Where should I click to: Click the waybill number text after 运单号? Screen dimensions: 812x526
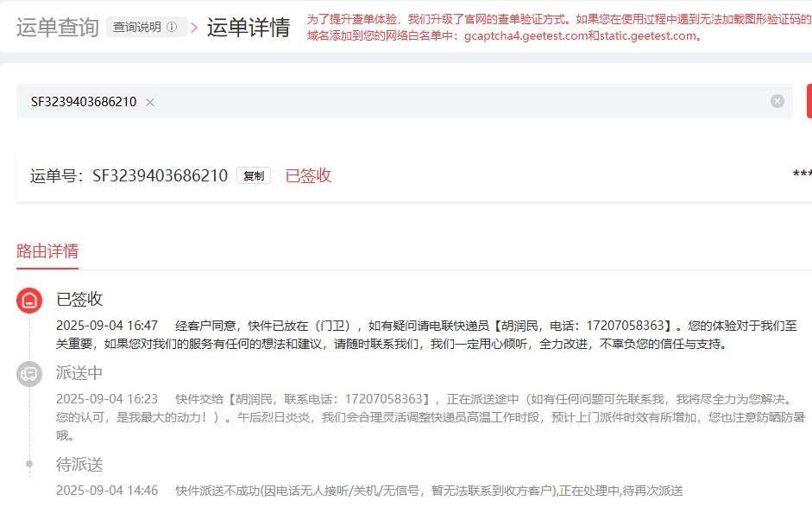coord(160,175)
